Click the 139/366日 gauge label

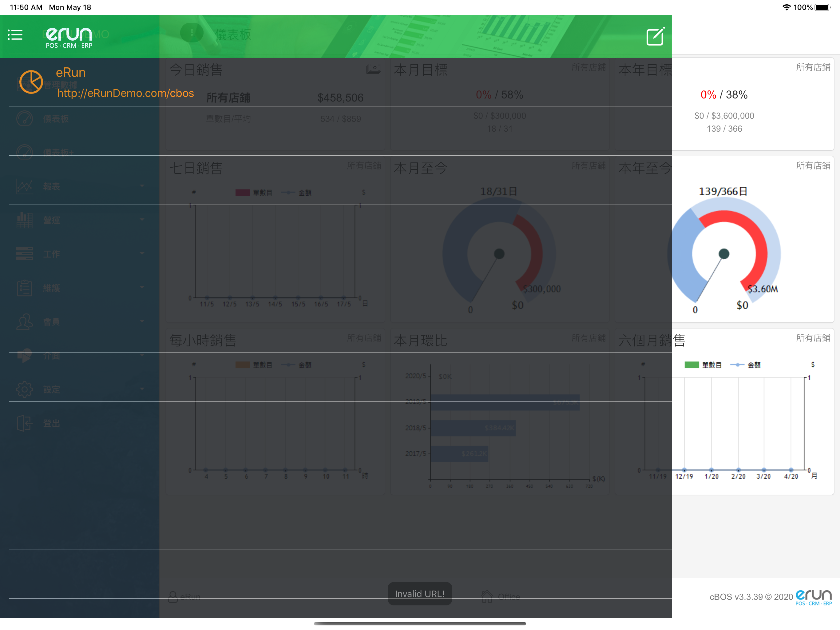[723, 191]
